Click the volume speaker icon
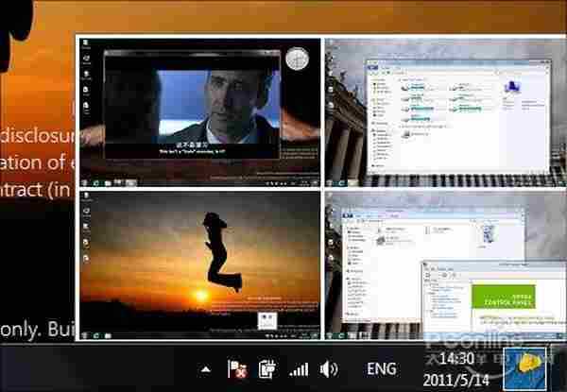Screen dimensions: 567x392 click(329, 368)
